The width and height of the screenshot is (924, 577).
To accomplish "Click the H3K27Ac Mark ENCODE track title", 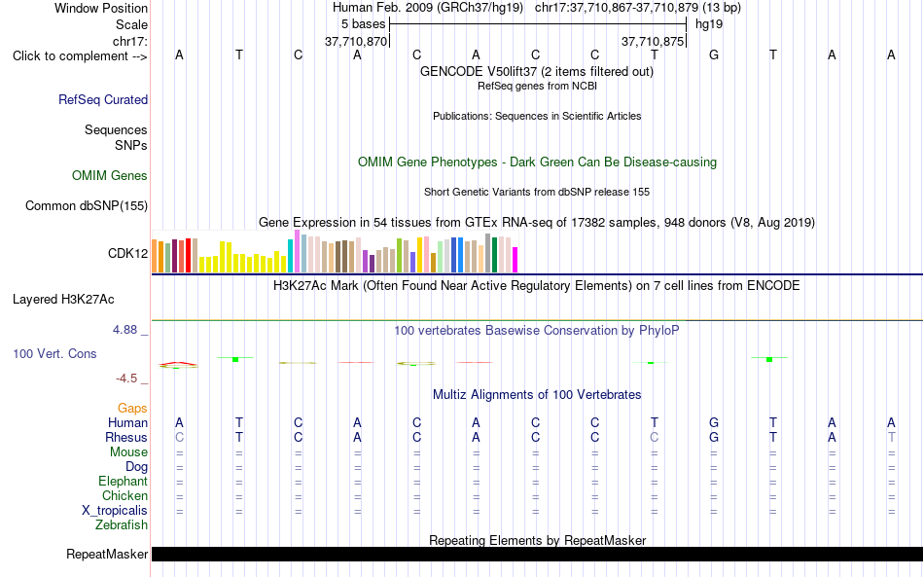I will [537, 286].
